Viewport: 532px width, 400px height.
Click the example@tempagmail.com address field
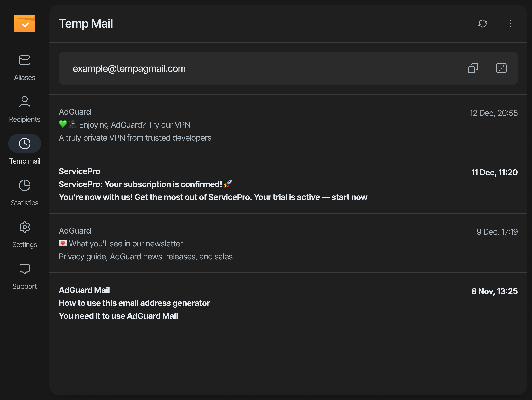(129, 69)
